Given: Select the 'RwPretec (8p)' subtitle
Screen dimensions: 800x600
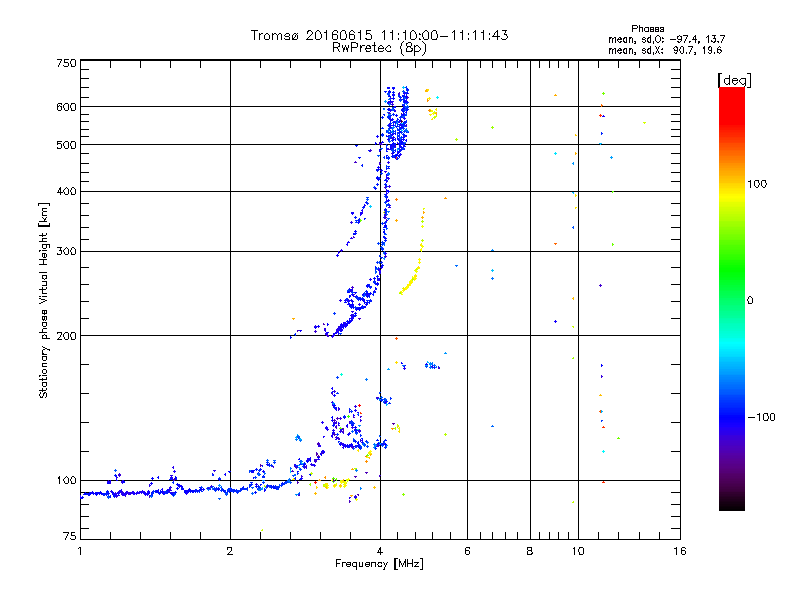Looking at the screenshot, I should (x=379, y=48).
